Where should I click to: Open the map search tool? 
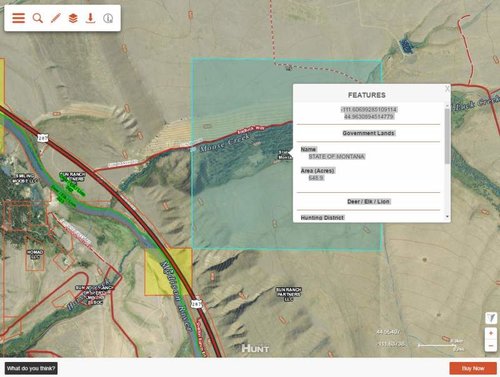pos(38,18)
